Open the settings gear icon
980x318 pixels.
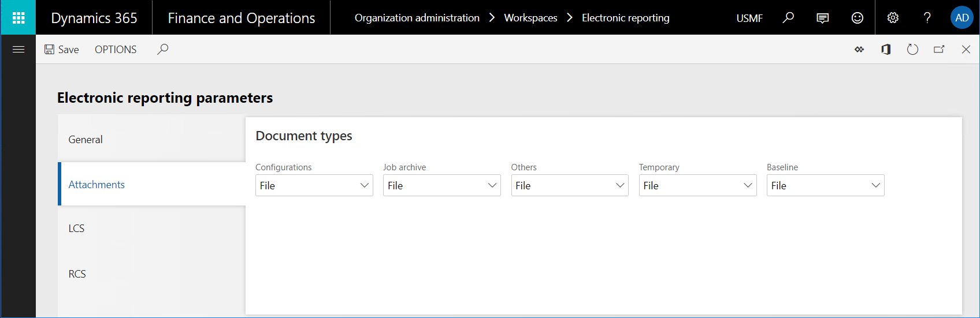(x=893, y=18)
